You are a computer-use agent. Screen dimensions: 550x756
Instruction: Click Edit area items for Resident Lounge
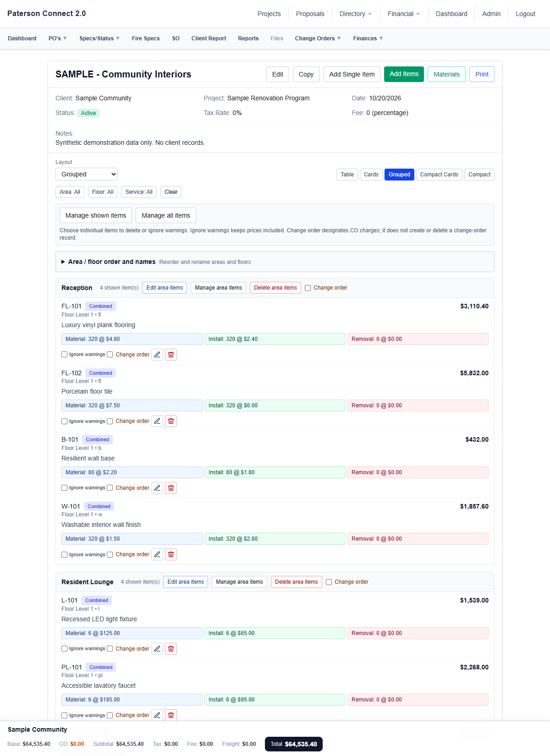click(x=186, y=582)
